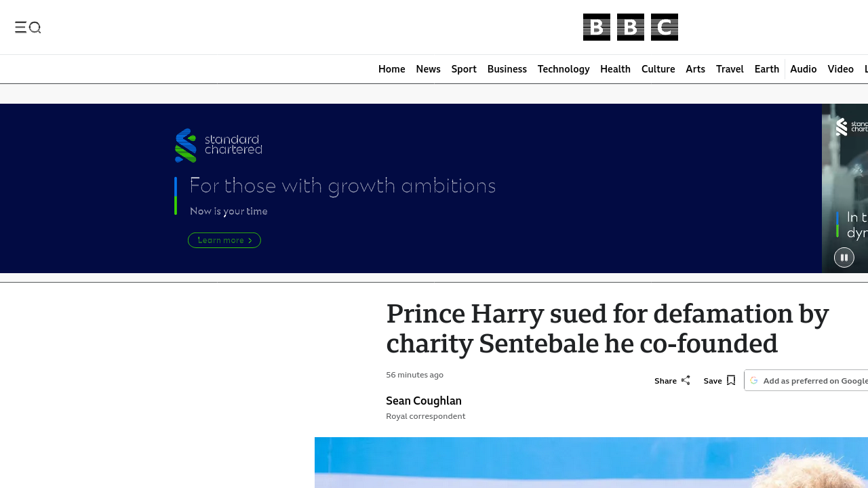Save article with bookmark icon

point(730,380)
